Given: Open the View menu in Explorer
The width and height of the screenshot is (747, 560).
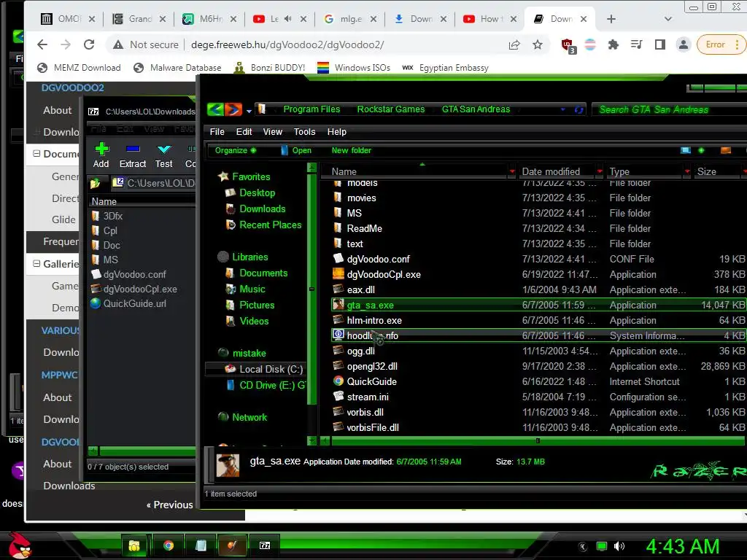Looking at the screenshot, I should tap(273, 132).
